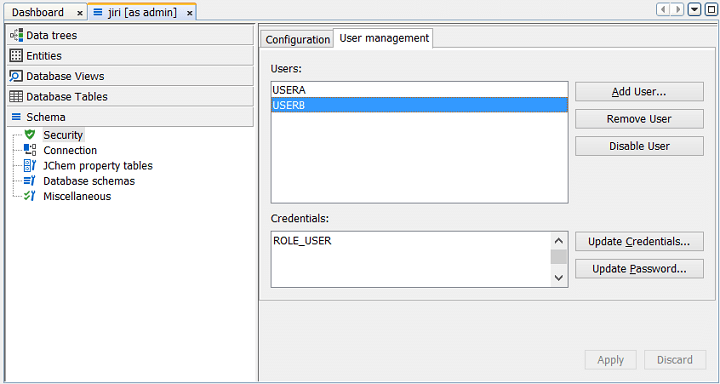Select USERA in the Users list
The height and width of the screenshot is (384, 720).
click(x=419, y=90)
